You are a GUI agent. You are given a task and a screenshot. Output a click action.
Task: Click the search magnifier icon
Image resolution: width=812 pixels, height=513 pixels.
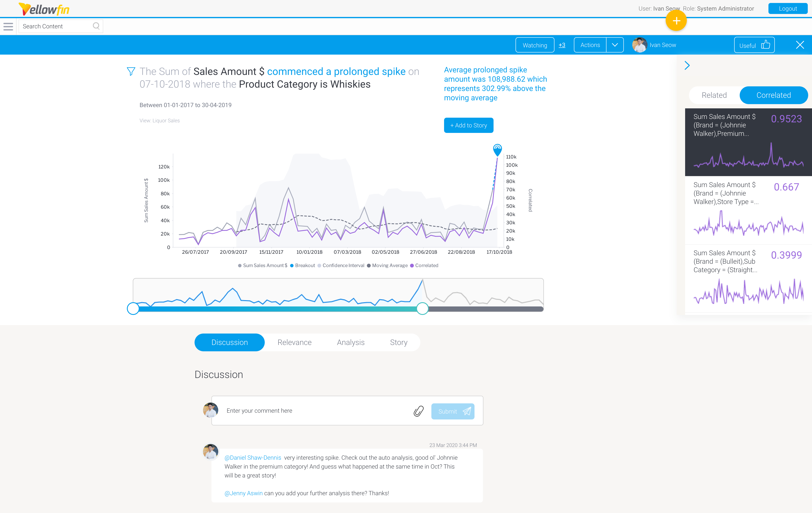96,26
